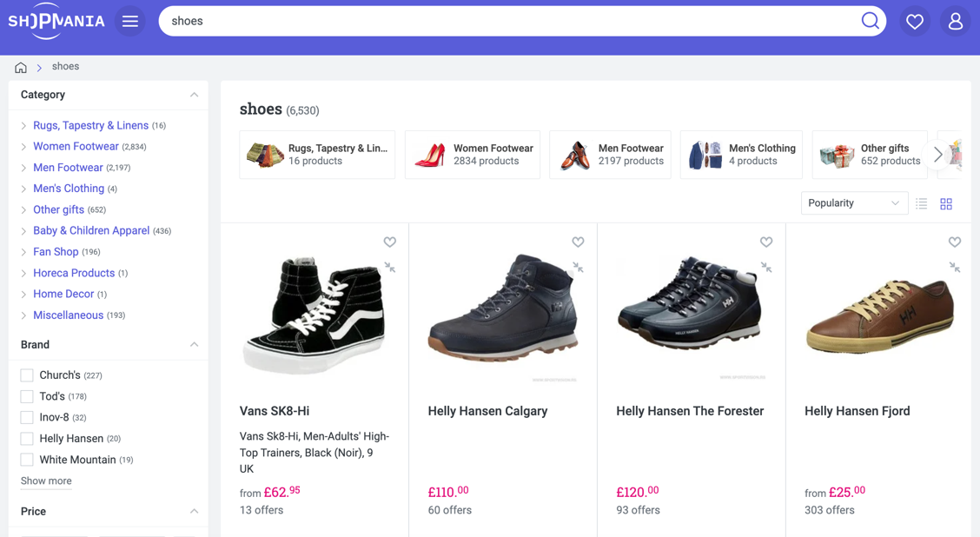Open the user account icon
Viewport: 980px width, 537px height.
coord(953,20)
